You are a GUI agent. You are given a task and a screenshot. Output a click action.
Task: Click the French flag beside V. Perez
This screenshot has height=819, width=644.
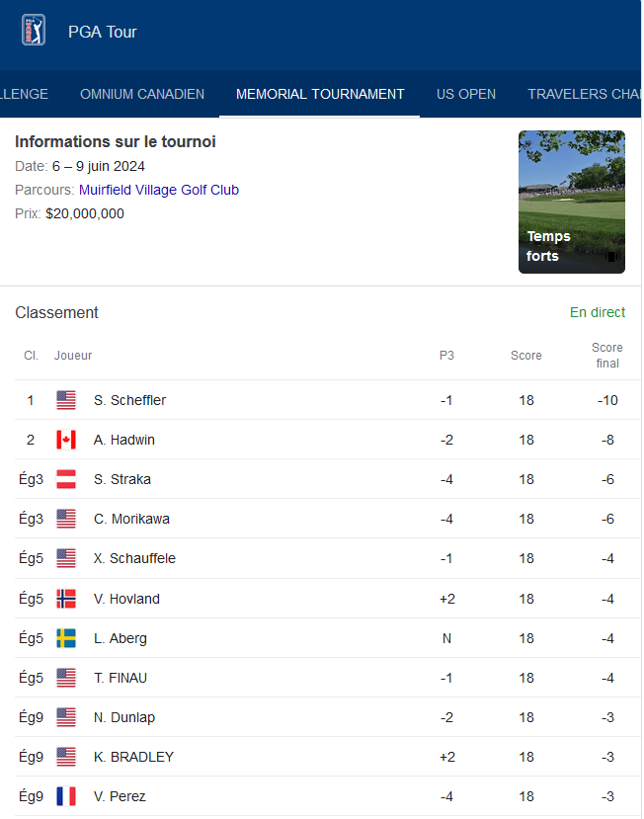tap(66, 796)
